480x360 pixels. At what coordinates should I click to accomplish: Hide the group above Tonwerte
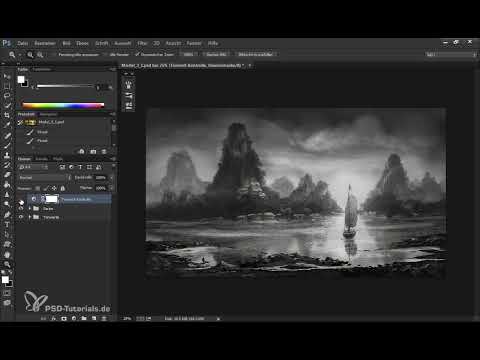pos(21,208)
